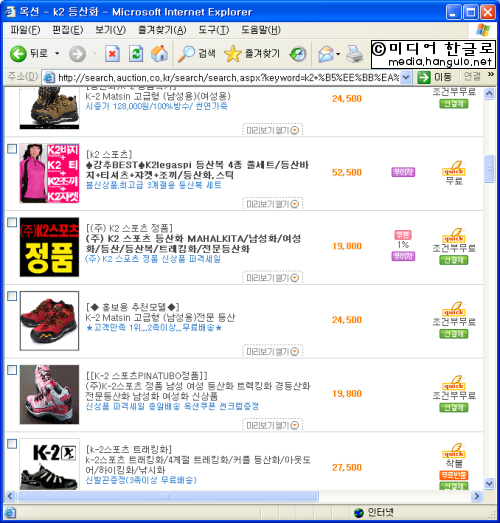Click the quick delivery icon in 52,500 row
Image resolution: width=500 pixels, height=523 pixels.
coord(454,168)
